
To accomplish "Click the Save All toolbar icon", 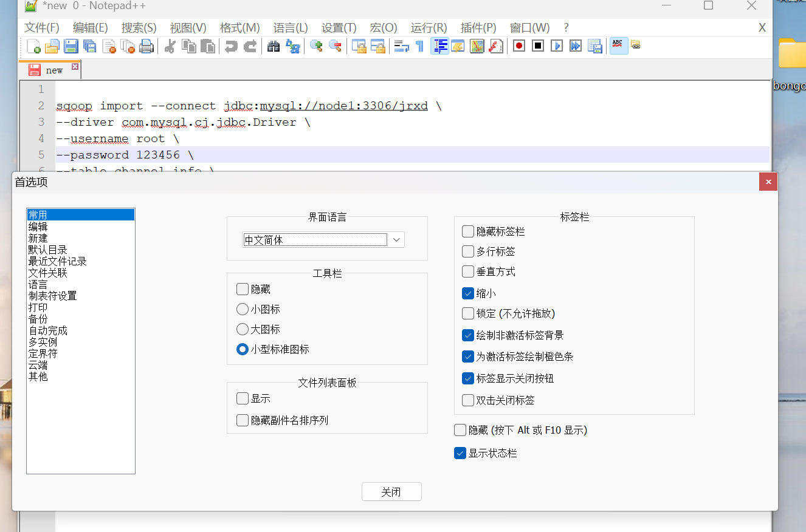I will coord(90,46).
